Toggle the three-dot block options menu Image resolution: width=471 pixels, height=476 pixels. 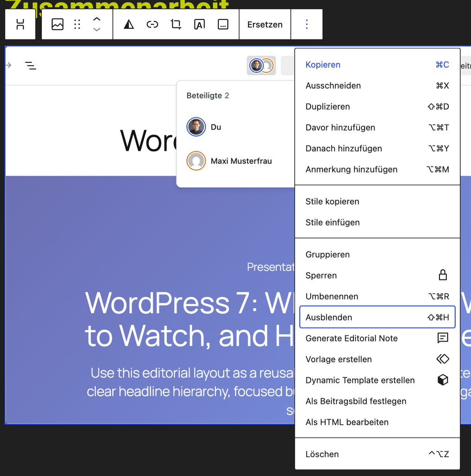click(307, 24)
